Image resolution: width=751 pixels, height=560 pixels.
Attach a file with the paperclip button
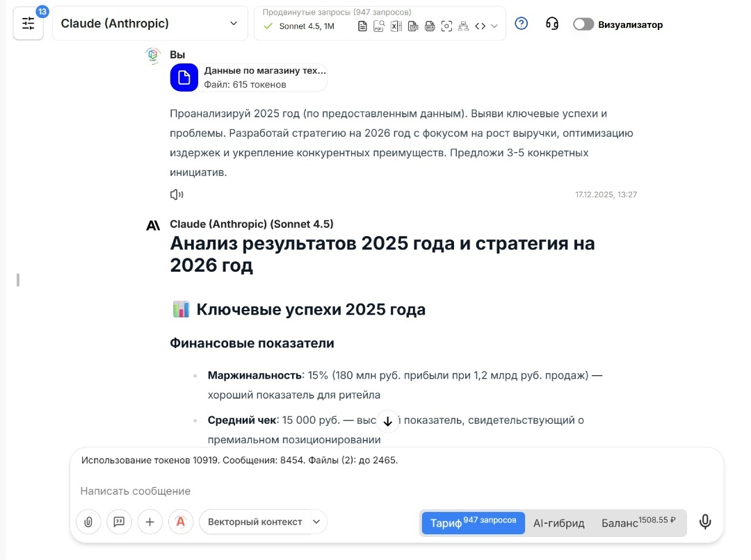click(88, 522)
